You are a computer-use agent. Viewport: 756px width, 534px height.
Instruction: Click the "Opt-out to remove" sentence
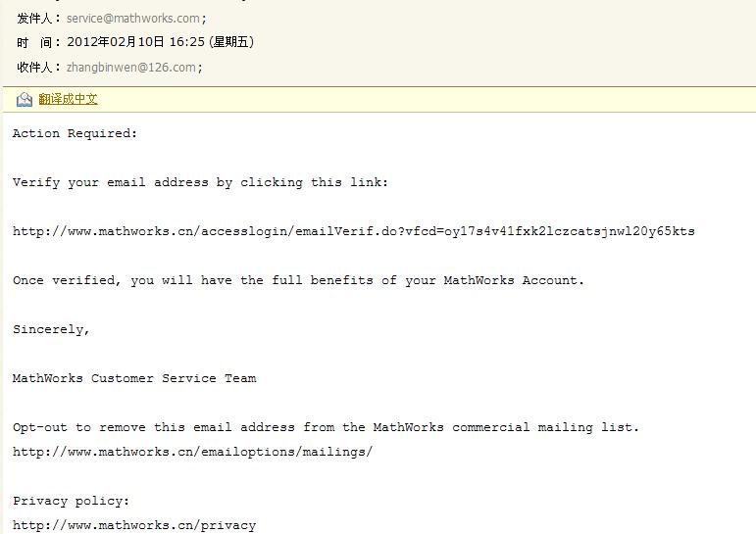click(326, 427)
